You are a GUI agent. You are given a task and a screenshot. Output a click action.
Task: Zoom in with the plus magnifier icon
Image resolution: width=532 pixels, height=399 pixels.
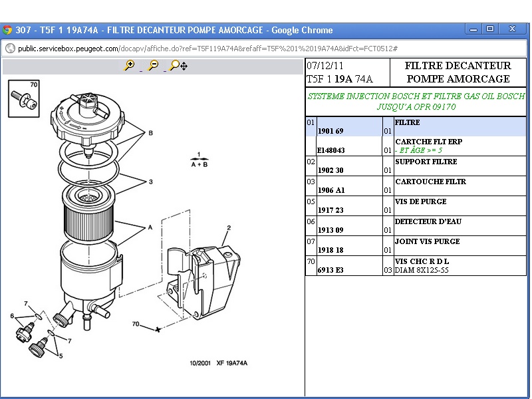click(129, 65)
